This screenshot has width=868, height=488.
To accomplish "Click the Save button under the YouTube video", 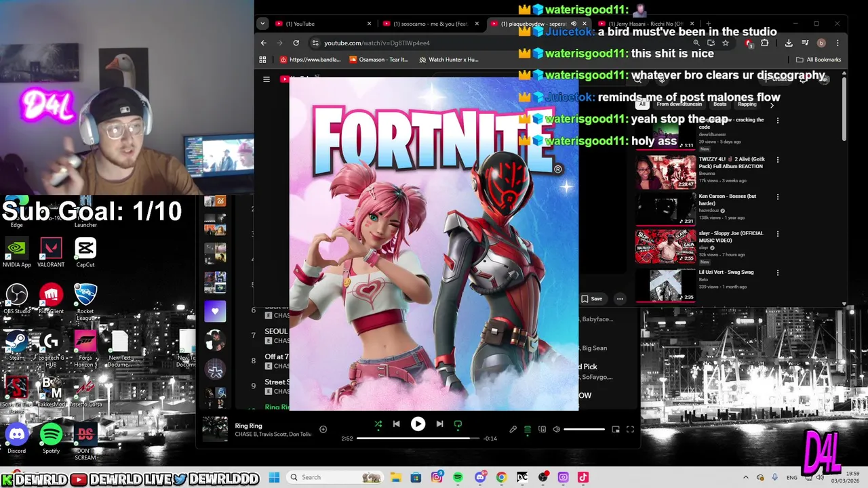I will pyautogui.click(x=591, y=298).
